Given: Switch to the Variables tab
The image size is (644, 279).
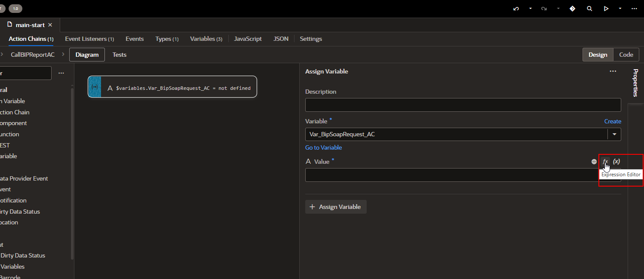Looking at the screenshot, I should point(206,39).
